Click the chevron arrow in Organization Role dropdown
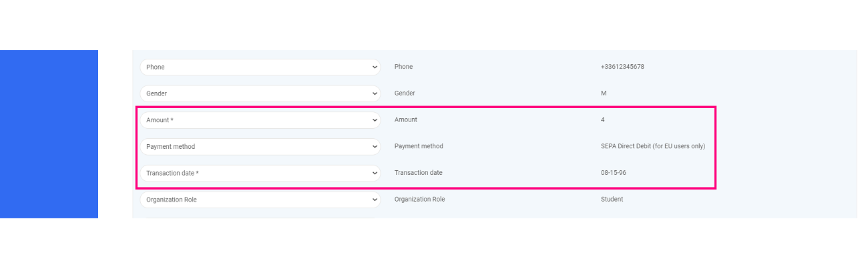This screenshot has height=267, width=868. point(375,200)
